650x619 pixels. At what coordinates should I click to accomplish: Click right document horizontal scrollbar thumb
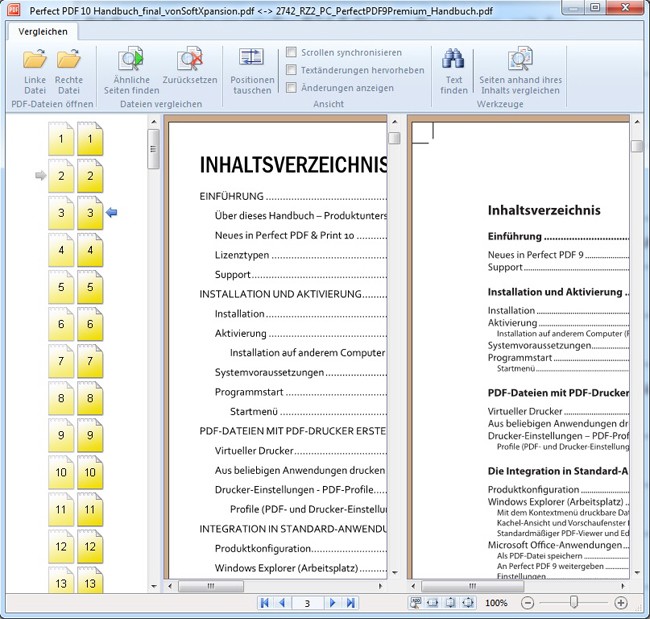click(x=473, y=586)
